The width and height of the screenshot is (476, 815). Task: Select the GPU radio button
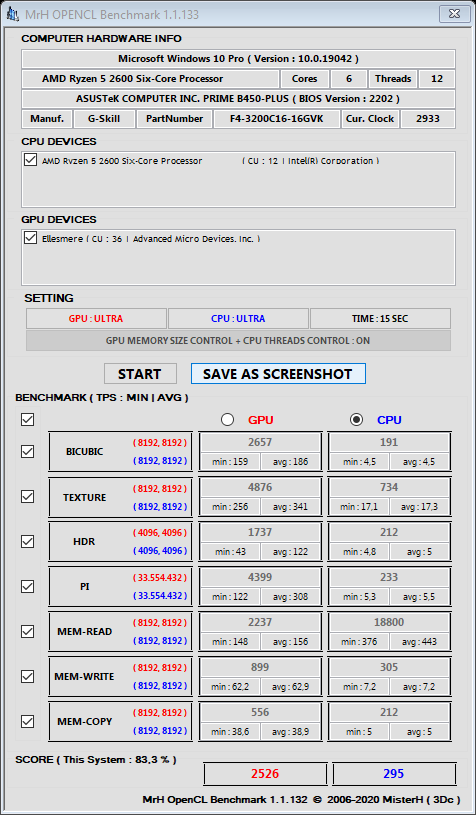coord(227,419)
